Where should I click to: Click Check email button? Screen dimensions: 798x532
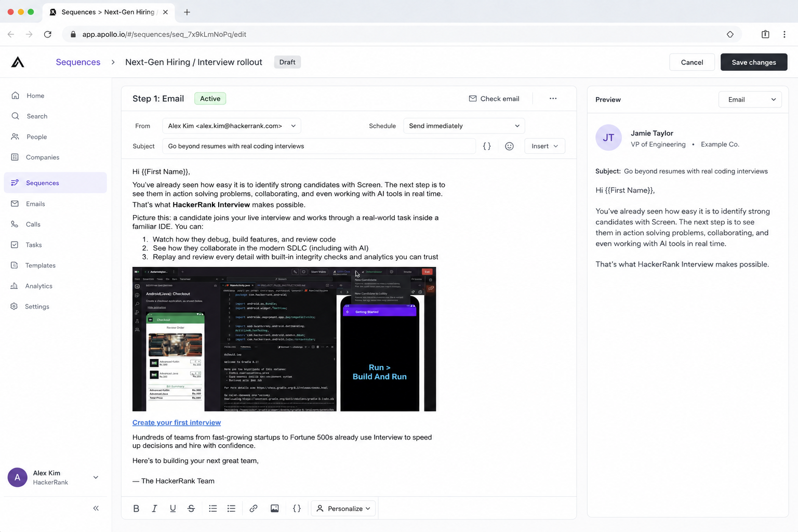point(494,99)
